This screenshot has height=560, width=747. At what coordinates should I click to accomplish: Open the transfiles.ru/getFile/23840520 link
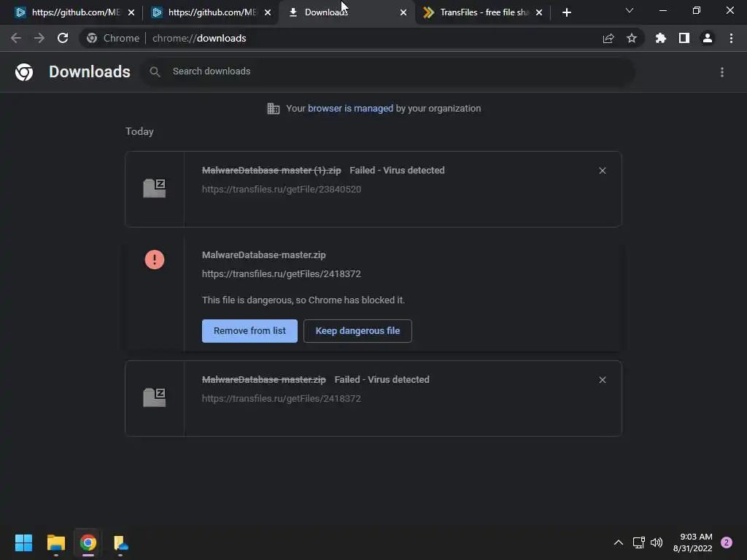click(x=282, y=189)
